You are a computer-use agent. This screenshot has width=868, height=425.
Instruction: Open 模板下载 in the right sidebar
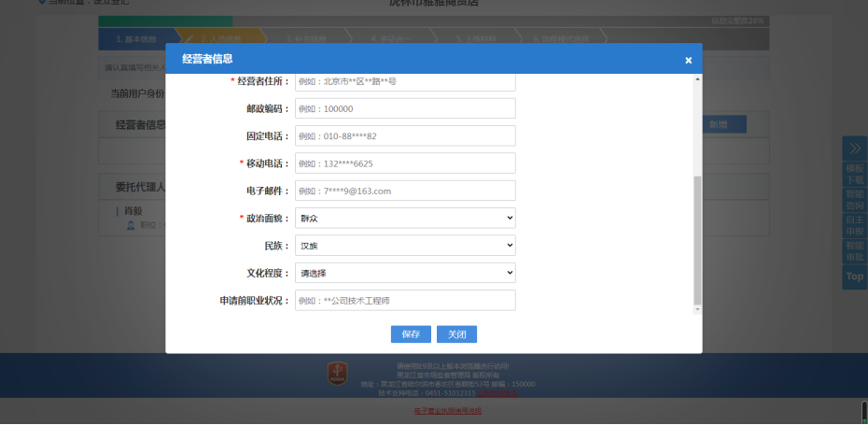(855, 174)
